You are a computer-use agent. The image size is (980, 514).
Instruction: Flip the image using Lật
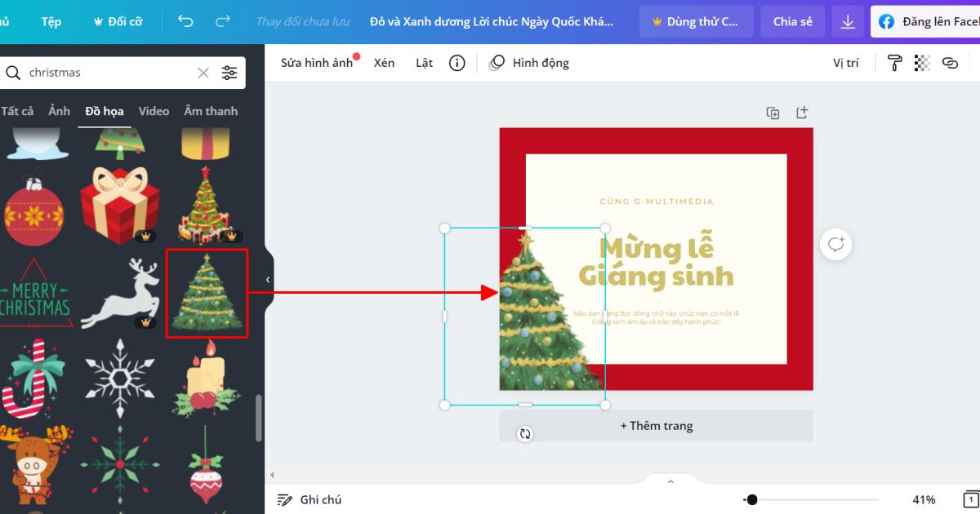(424, 62)
